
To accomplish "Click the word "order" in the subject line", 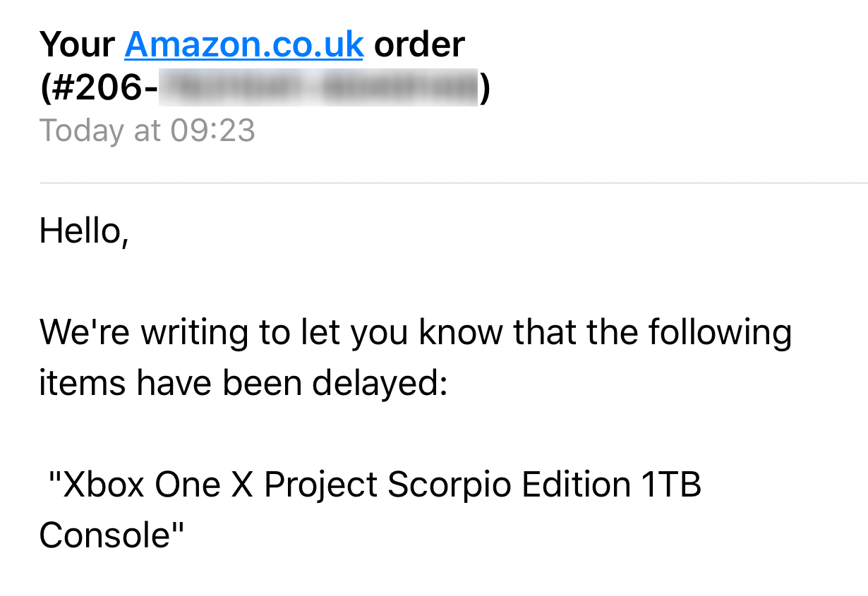I will pyautogui.click(x=419, y=46).
